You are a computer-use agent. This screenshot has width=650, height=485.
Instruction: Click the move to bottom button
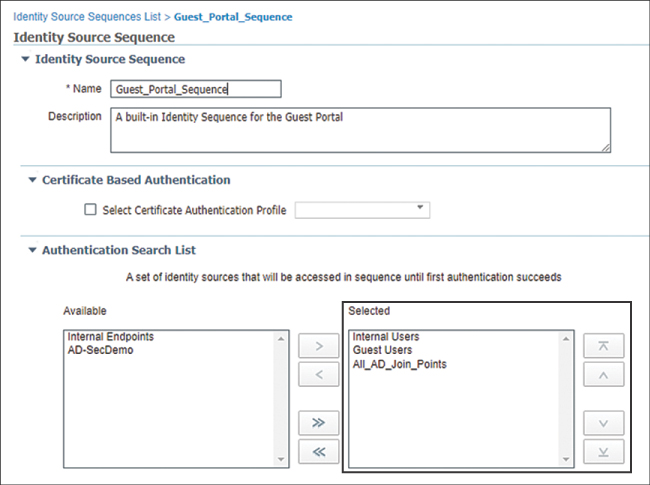(604, 451)
